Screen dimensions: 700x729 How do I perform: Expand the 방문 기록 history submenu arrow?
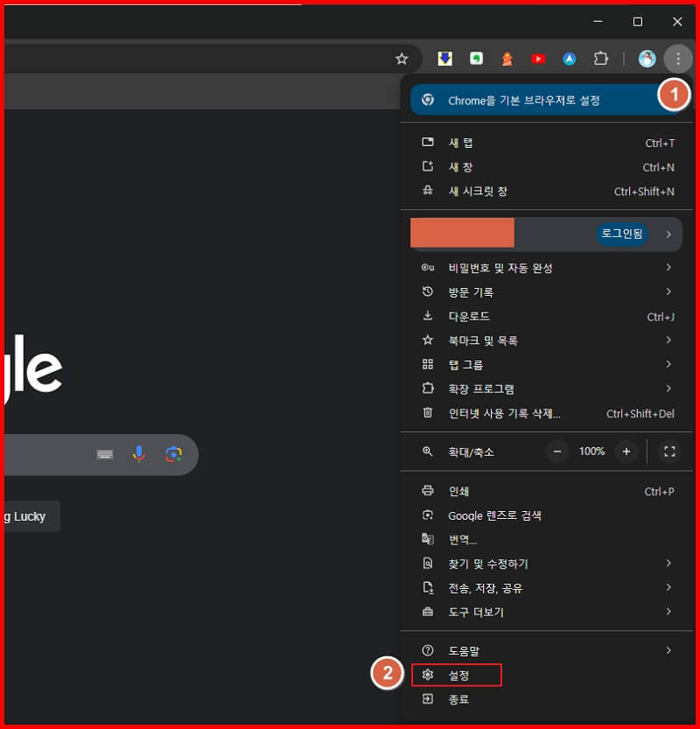[x=668, y=291]
